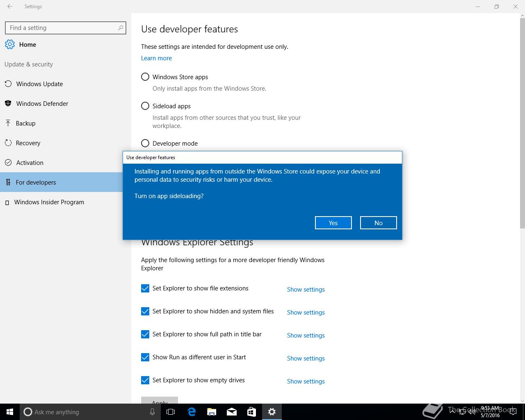Open File Explorer from taskbar
Screen dimensions: 525x420
click(x=212, y=412)
